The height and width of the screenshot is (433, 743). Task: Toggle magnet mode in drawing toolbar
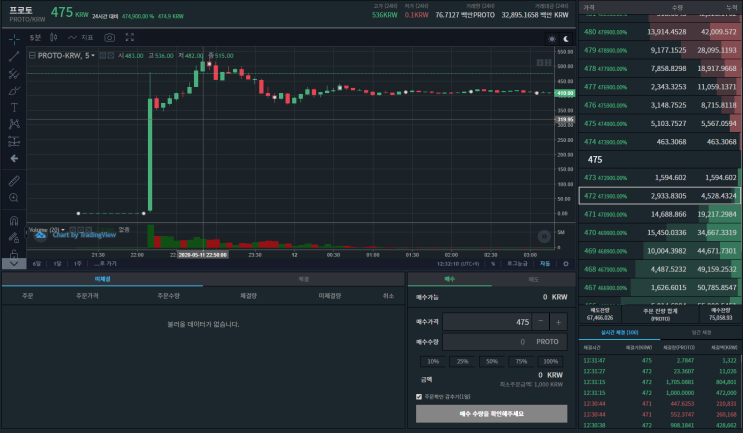click(x=14, y=221)
